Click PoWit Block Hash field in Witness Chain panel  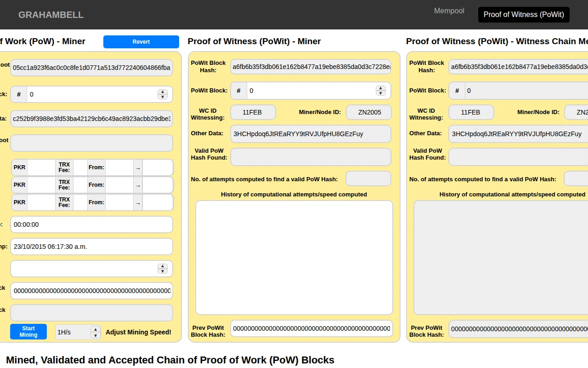click(518, 67)
